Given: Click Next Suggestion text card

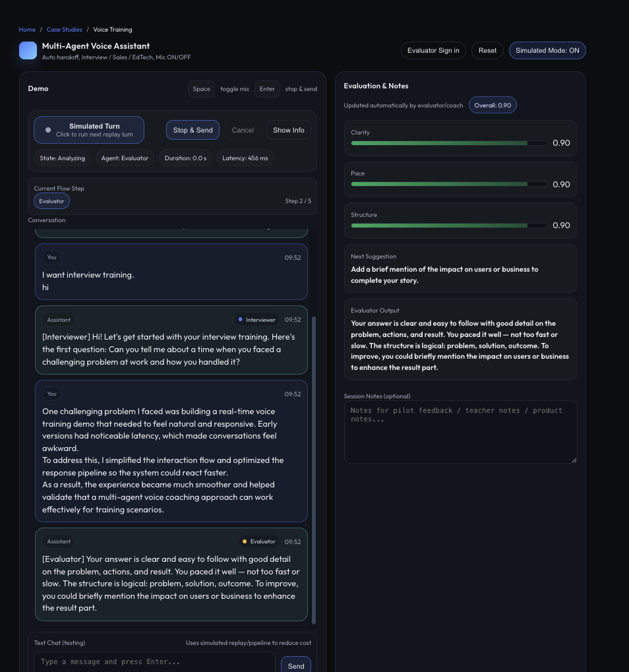Looking at the screenshot, I should 461,268.
